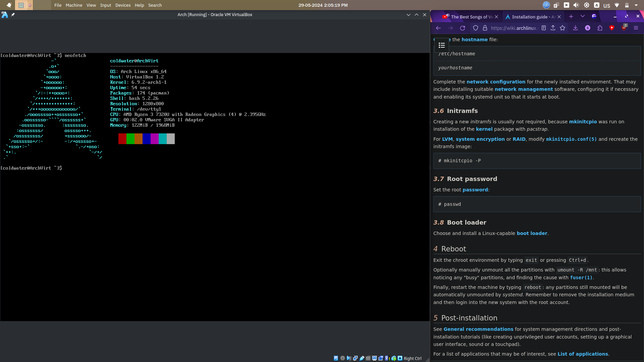
Task: Open Firefox hamburger application menu
Action: (x=636, y=28)
